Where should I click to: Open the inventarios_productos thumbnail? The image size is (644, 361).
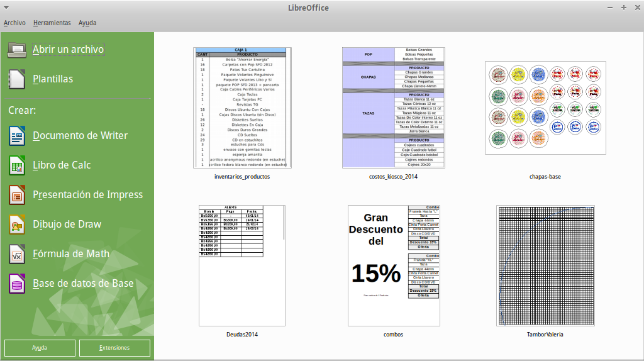tap(242, 108)
